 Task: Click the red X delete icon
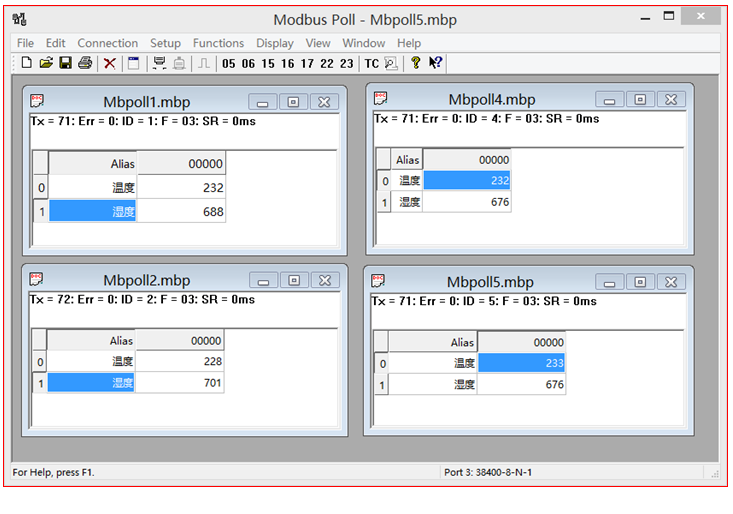[109, 63]
